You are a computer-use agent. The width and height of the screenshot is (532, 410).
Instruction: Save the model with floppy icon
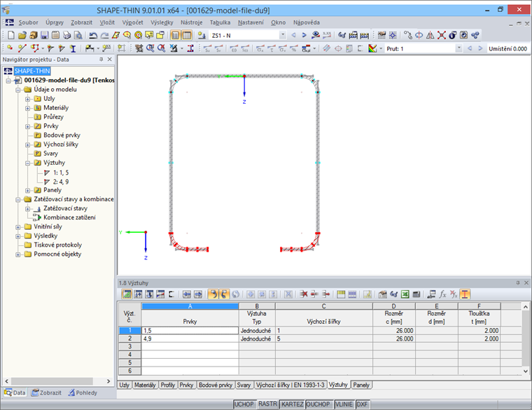tap(44, 35)
